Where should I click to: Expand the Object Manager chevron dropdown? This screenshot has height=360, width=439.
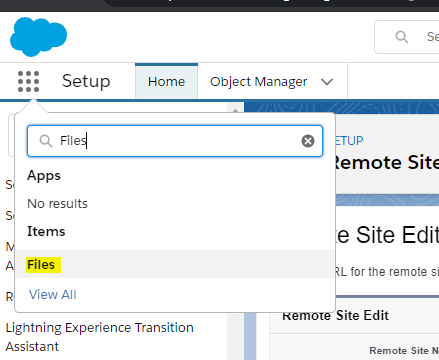[327, 82]
